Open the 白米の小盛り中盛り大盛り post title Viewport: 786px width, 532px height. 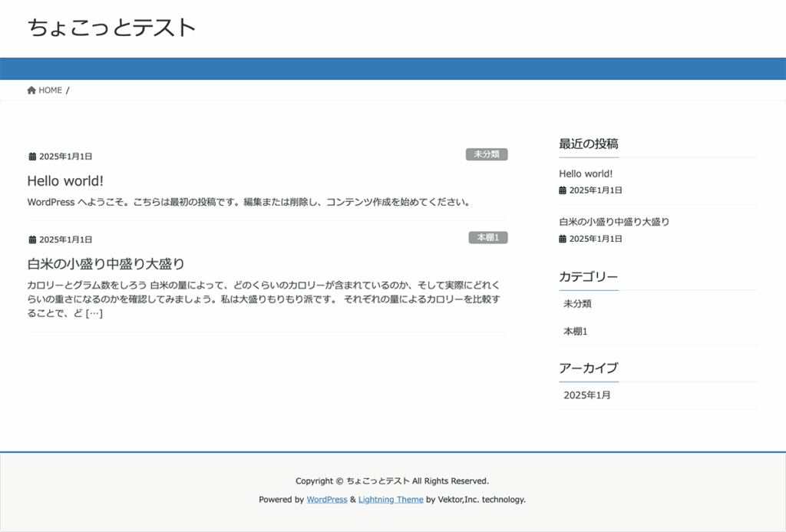pyautogui.click(x=106, y=264)
